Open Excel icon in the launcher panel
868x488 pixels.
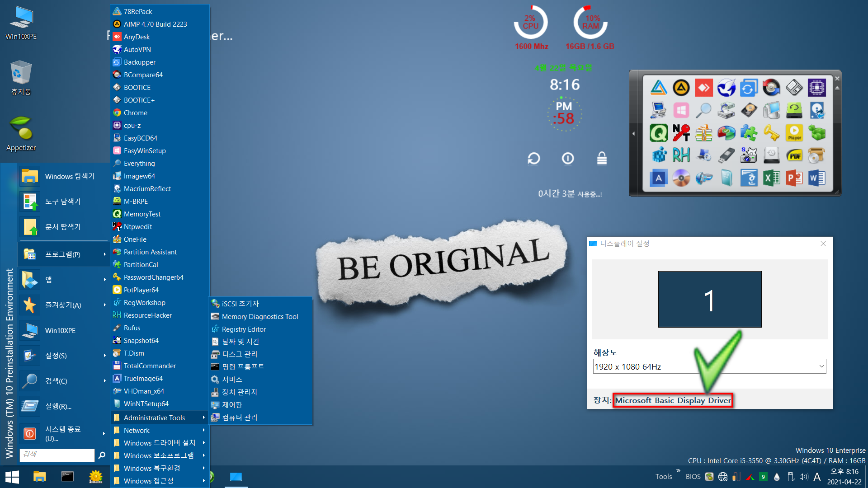point(771,178)
